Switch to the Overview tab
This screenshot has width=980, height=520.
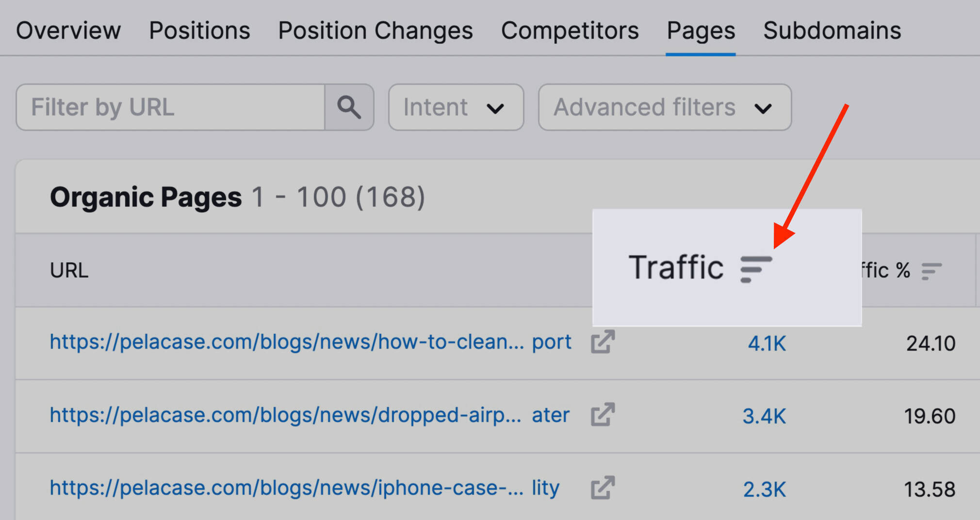coord(68,31)
